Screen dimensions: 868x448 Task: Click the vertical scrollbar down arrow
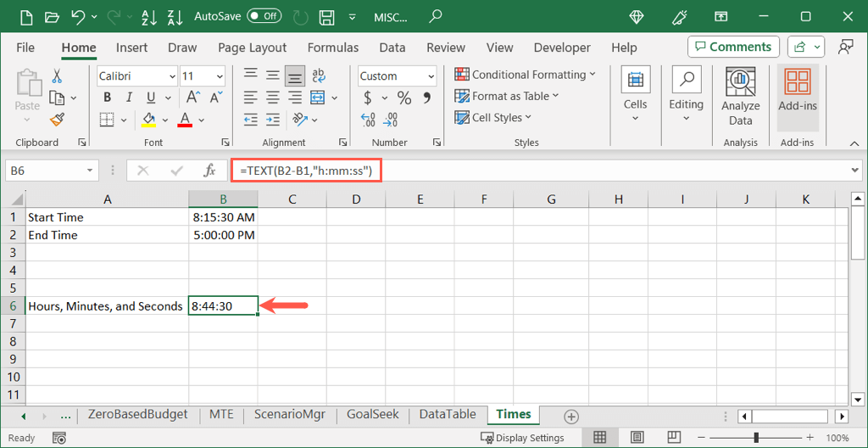tap(857, 399)
